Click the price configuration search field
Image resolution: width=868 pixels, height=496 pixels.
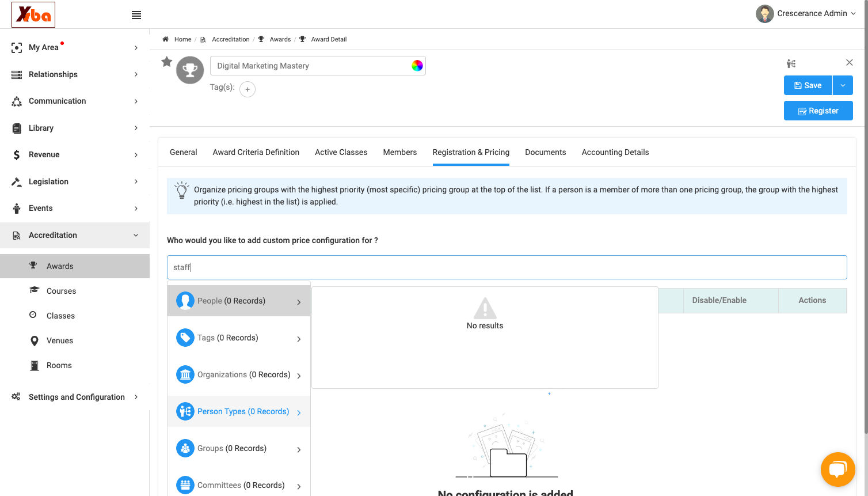pos(507,267)
